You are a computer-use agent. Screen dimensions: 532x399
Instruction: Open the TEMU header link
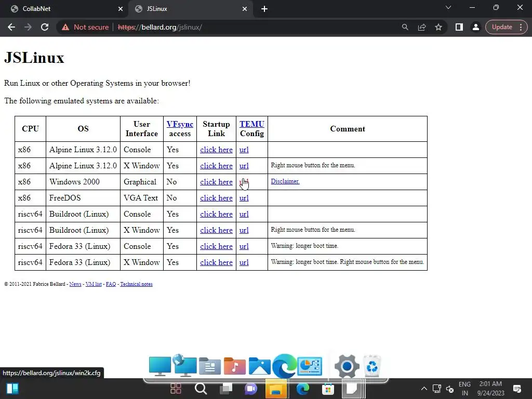tap(252, 124)
